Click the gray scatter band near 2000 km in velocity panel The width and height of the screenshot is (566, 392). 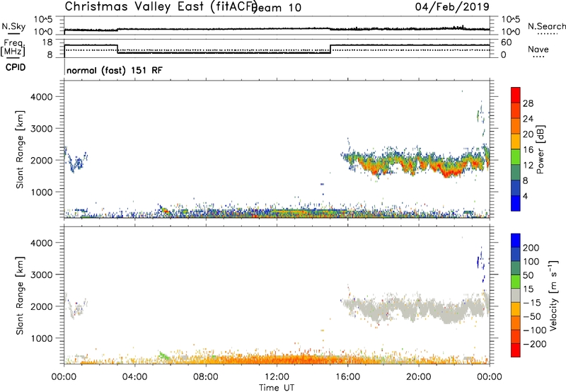pyautogui.click(x=415, y=309)
